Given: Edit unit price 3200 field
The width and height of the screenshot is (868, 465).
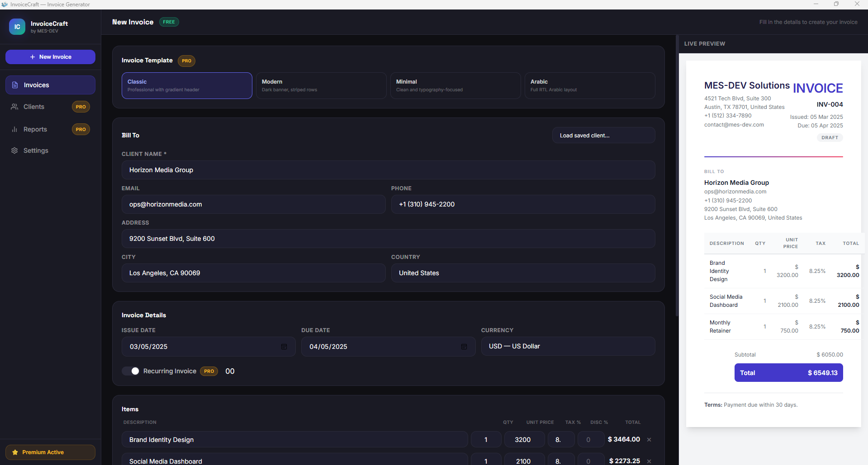Looking at the screenshot, I should click(x=524, y=440).
